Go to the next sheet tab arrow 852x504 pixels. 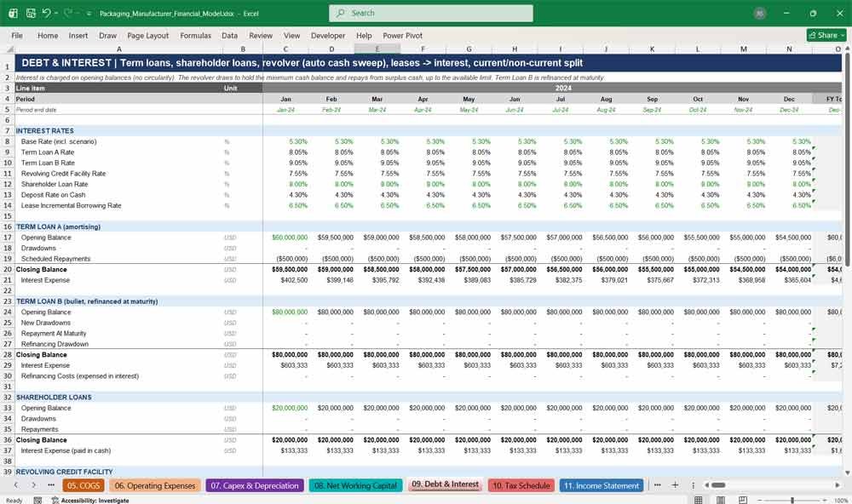click(x=34, y=485)
